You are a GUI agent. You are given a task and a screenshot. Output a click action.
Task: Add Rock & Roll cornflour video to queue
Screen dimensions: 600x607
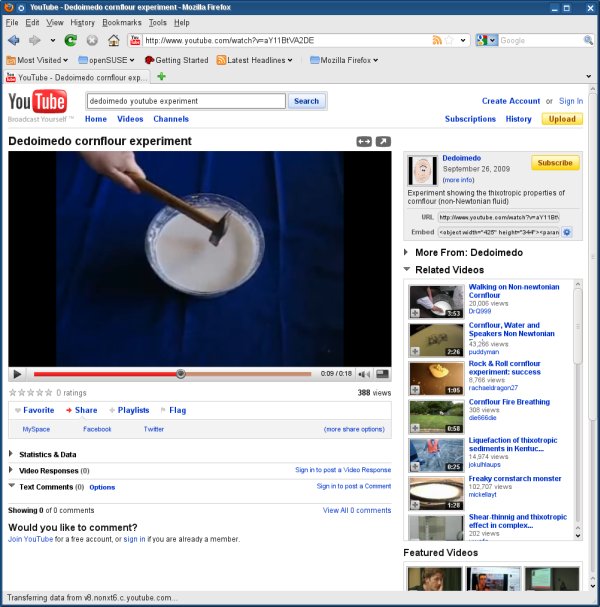tap(415, 389)
